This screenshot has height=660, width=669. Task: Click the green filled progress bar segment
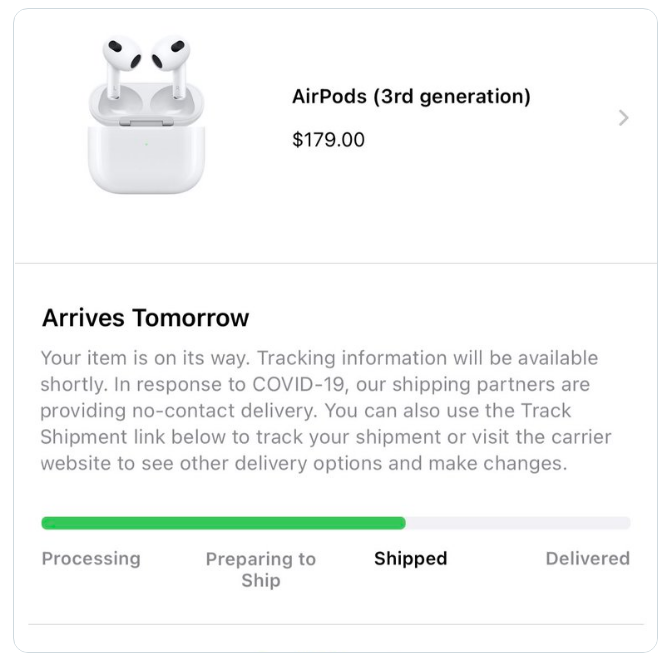point(222,523)
